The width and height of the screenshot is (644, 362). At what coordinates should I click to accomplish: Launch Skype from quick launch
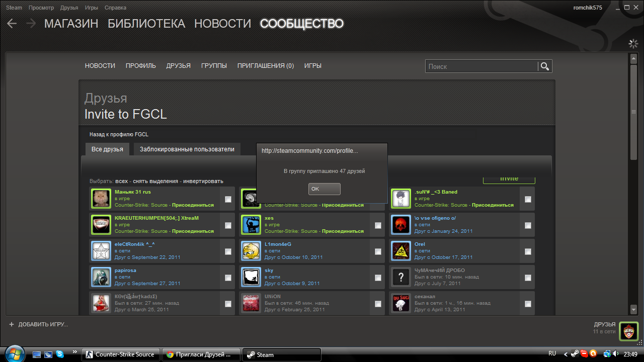[x=60, y=354]
